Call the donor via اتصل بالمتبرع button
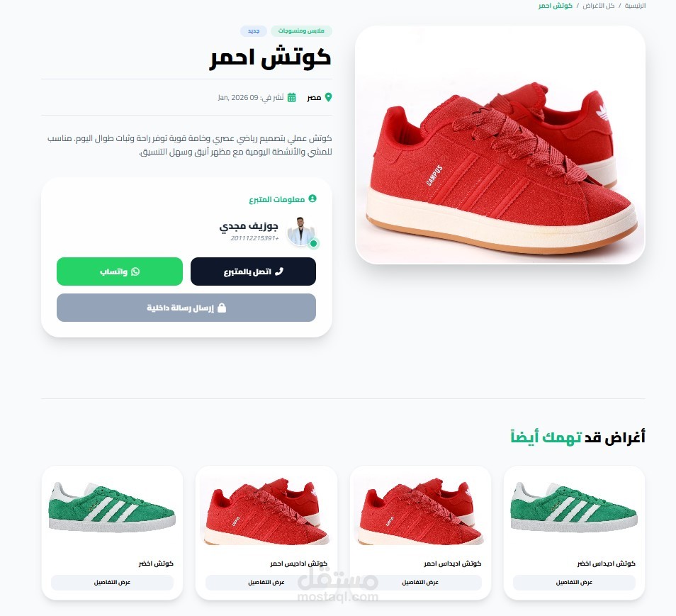676x616 pixels. (253, 271)
